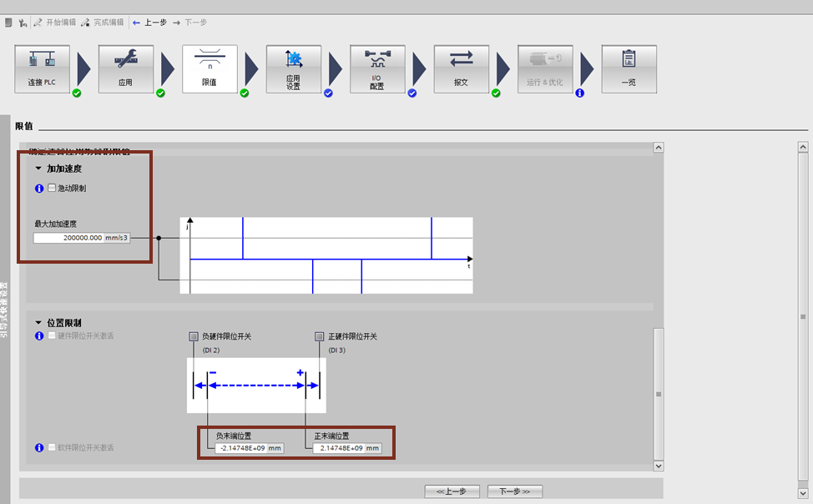
Task: Click 上一步 in the top toolbar
Action: [x=150, y=23]
